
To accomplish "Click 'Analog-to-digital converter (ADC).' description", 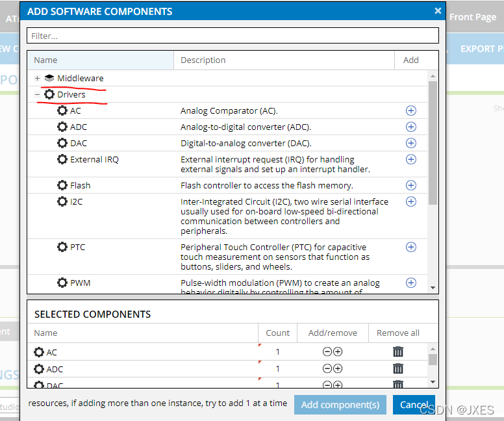I will 246,127.
